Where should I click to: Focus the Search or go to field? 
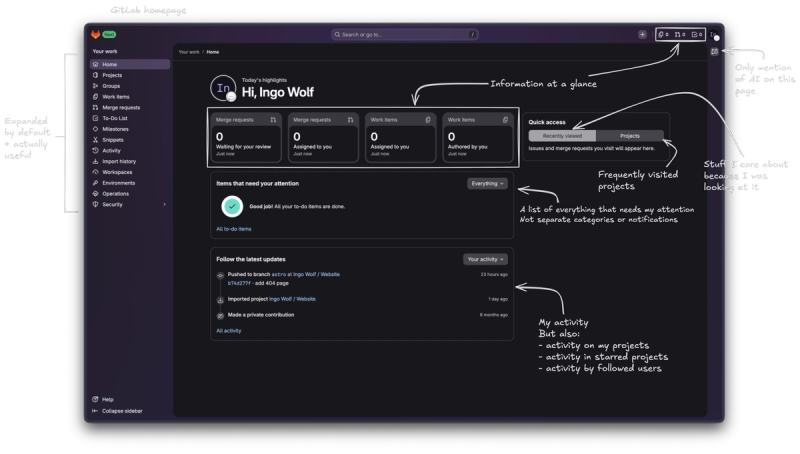(x=405, y=35)
